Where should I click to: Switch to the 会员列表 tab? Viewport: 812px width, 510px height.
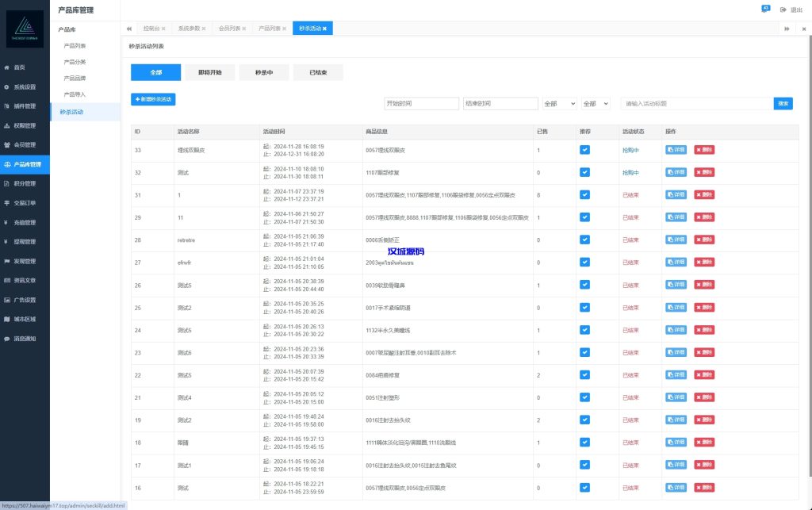[232, 29]
